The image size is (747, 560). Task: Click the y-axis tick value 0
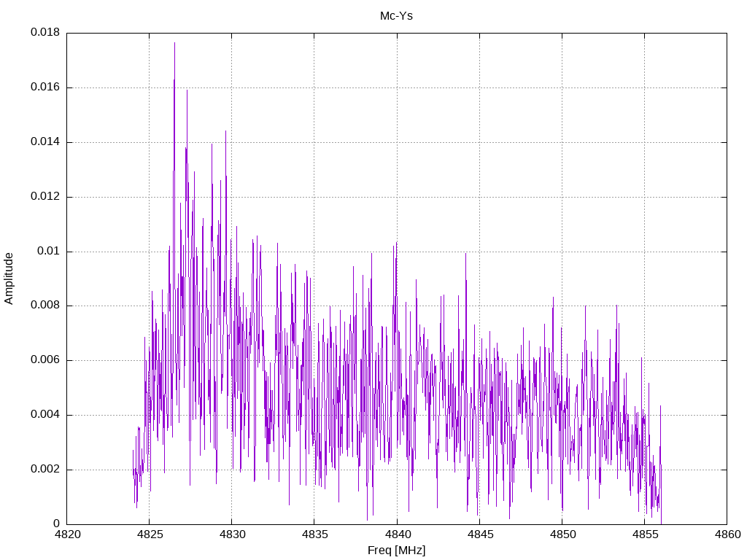(x=56, y=524)
